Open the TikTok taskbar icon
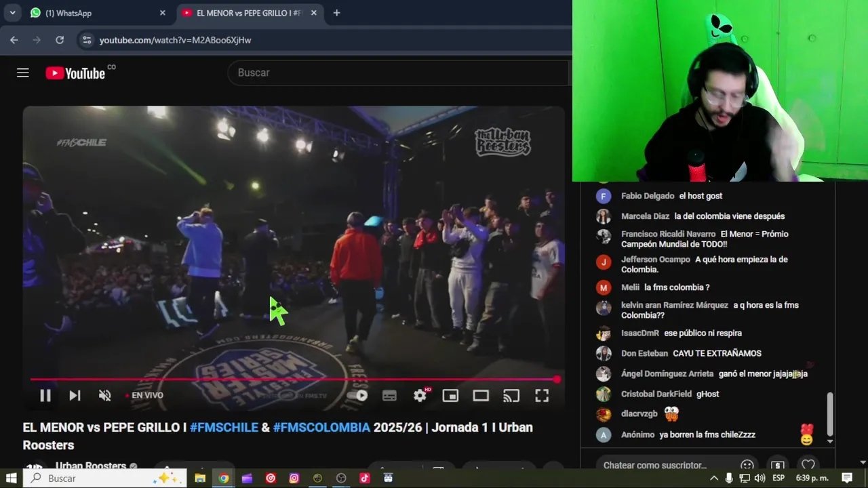 (x=364, y=478)
